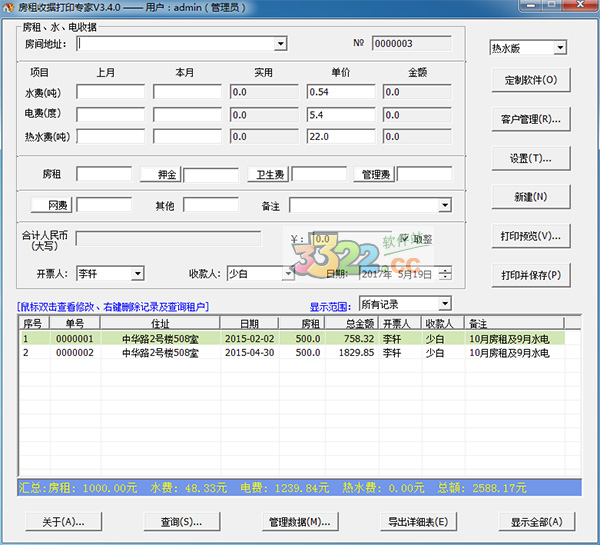Image resolution: width=600 pixels, height=545 pixels.
Task: Open the 显示范围 dropdown
Action: click(x=444, y=304)
